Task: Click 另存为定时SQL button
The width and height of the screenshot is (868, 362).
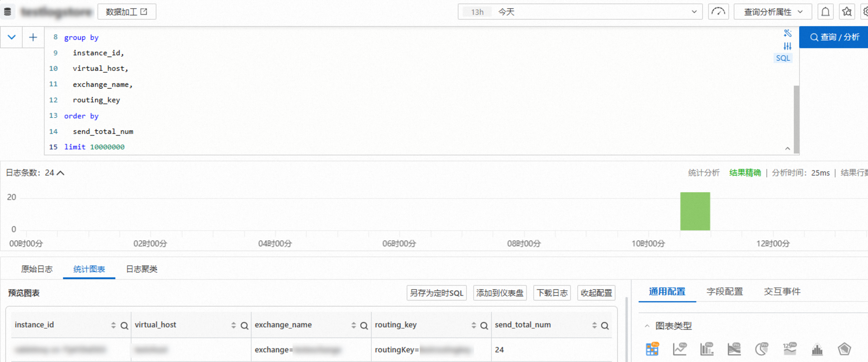Action: tap(437, 293)
